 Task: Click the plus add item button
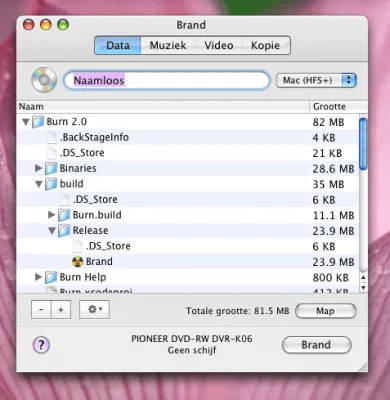coord(61,310)
